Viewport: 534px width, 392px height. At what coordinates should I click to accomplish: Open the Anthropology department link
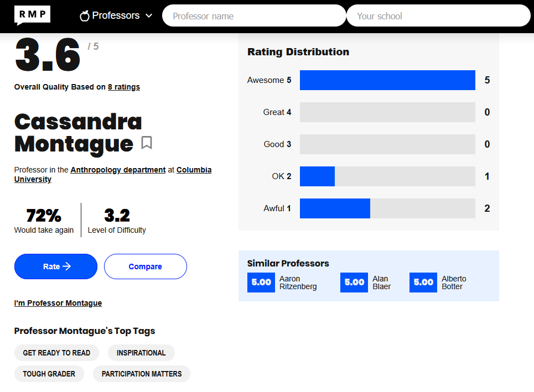pyautogui.click(x=118, y=170)
